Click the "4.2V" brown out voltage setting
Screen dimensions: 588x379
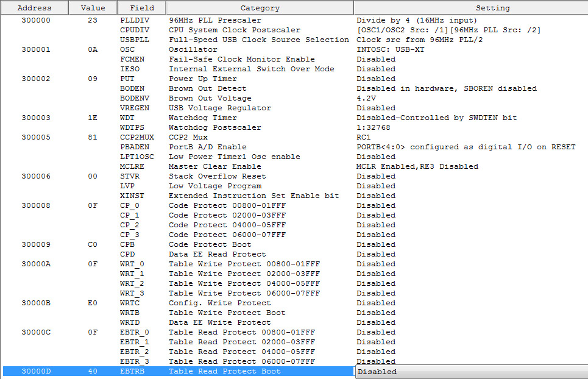[x=366, y=98]
